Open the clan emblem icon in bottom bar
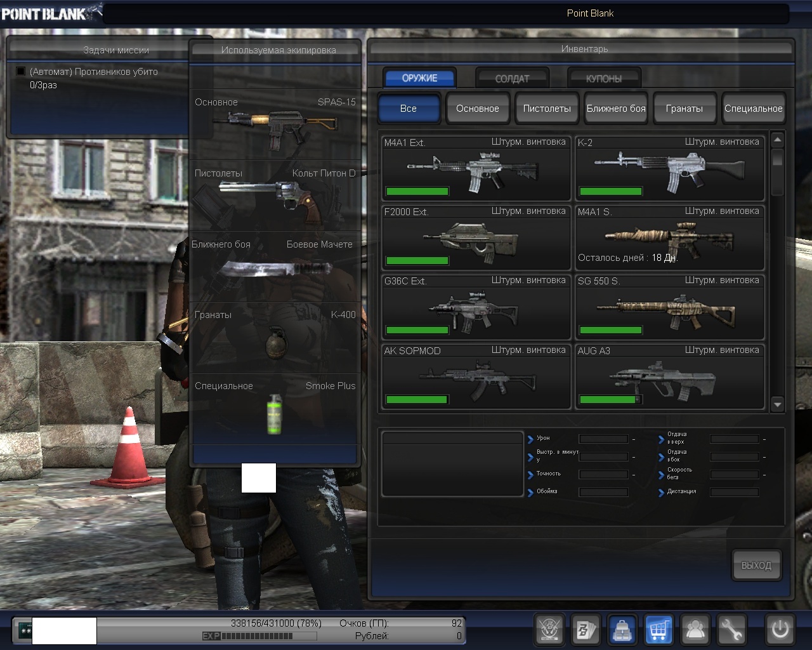Screen dimensions: 812x650 [x=549, y=630]
